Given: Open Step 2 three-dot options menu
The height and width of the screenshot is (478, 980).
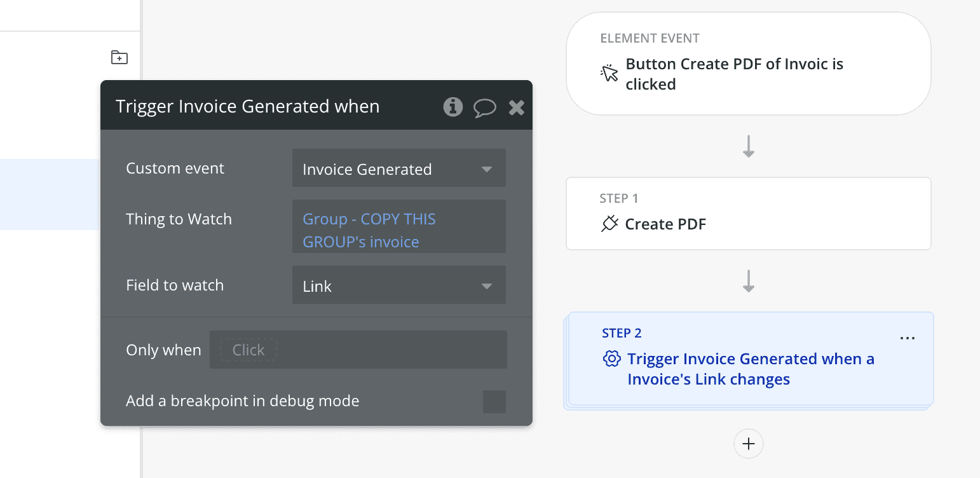Looking at the screenshot, I should pyautogui.click(x=908, y=338).
